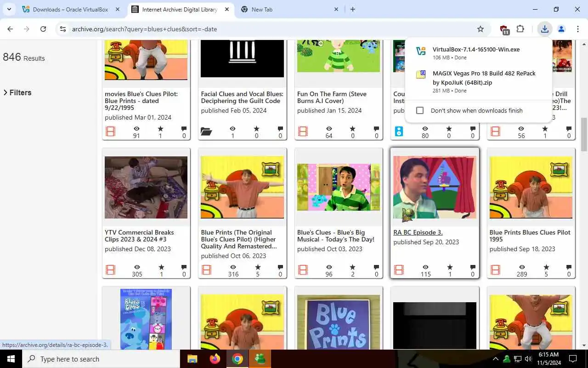Click movie icon on Fun On The Farm card
Image resolution: width=588 pixels, height=368 pixels.
click(x=303, y=132)
